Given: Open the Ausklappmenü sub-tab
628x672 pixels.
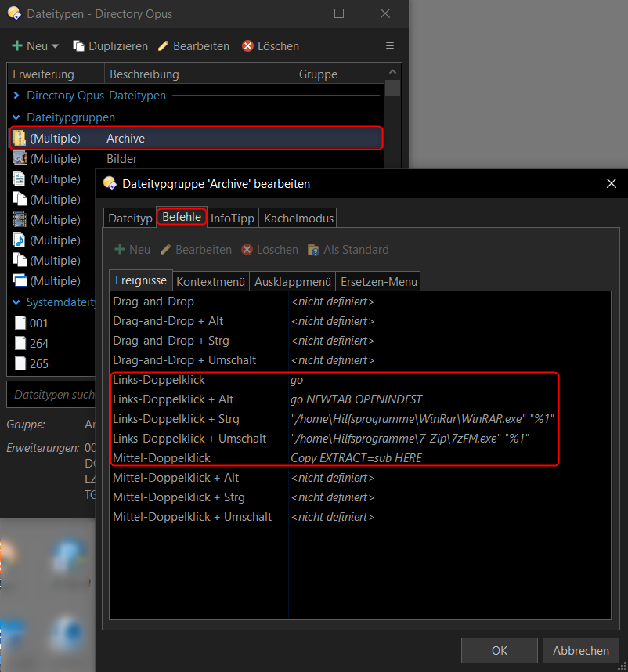Looking at the screenshot, I should pyautogui.click(x=293, y=282).
